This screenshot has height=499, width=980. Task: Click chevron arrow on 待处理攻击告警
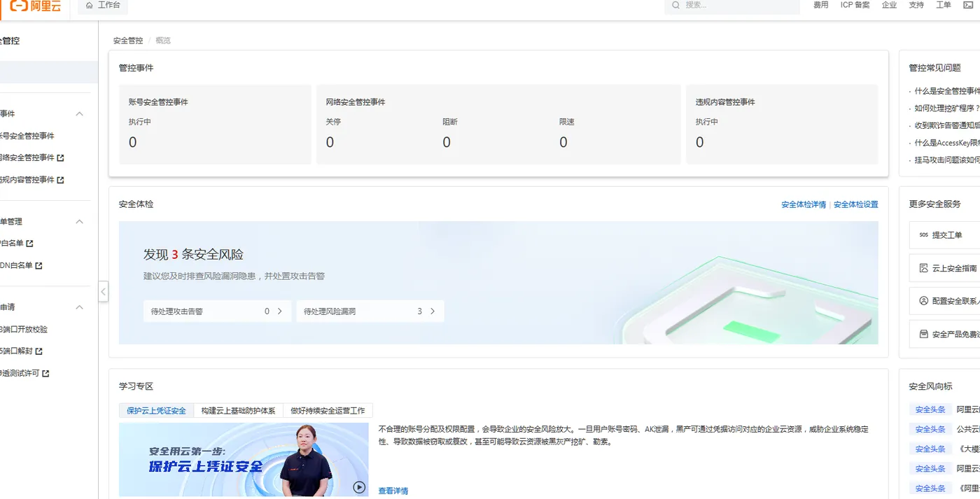pyautogui.click(x=280, y=311)
